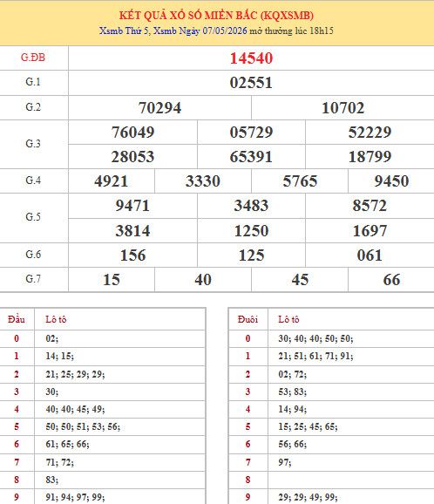Click the G.5 row label
Screen dimensions: 434x504
click(x=33, y=217)
